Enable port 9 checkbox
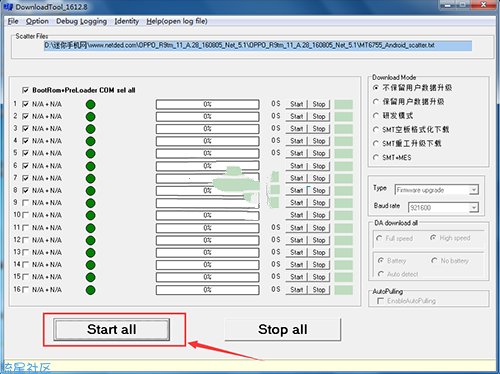 (25, 203)
